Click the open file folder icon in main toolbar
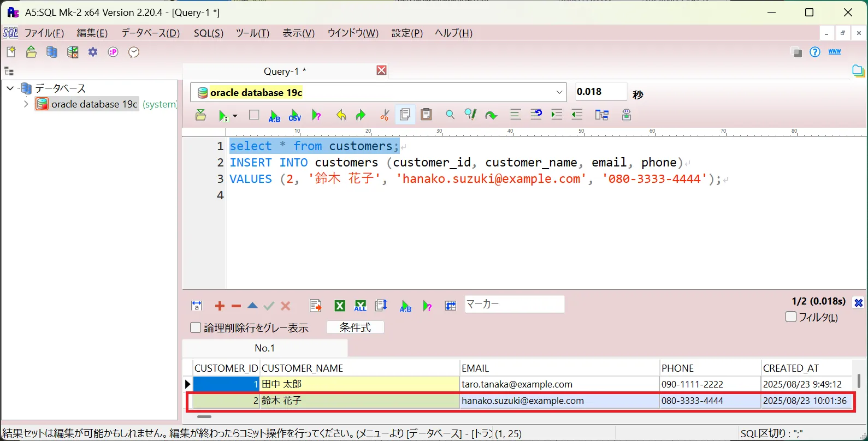The image size is (868, 441). point(31,52)
